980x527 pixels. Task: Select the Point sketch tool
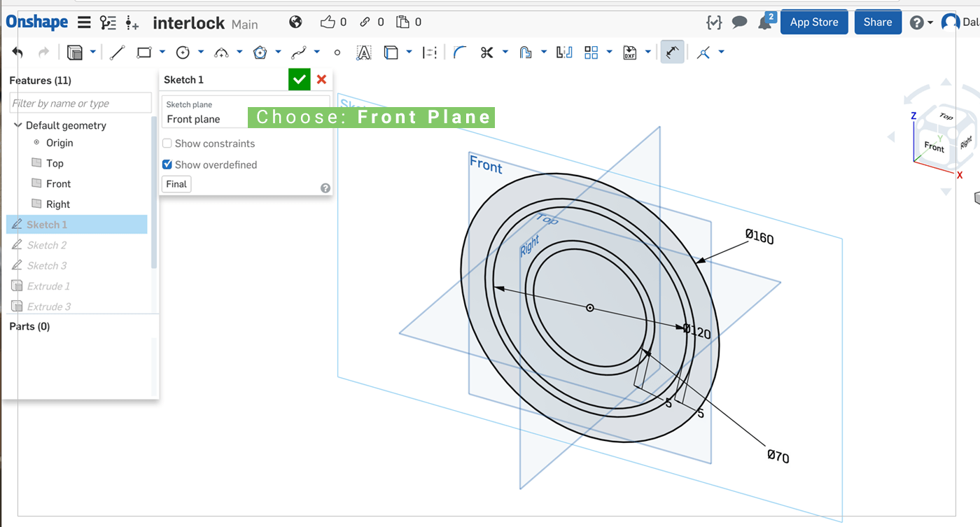coord(337,52)
